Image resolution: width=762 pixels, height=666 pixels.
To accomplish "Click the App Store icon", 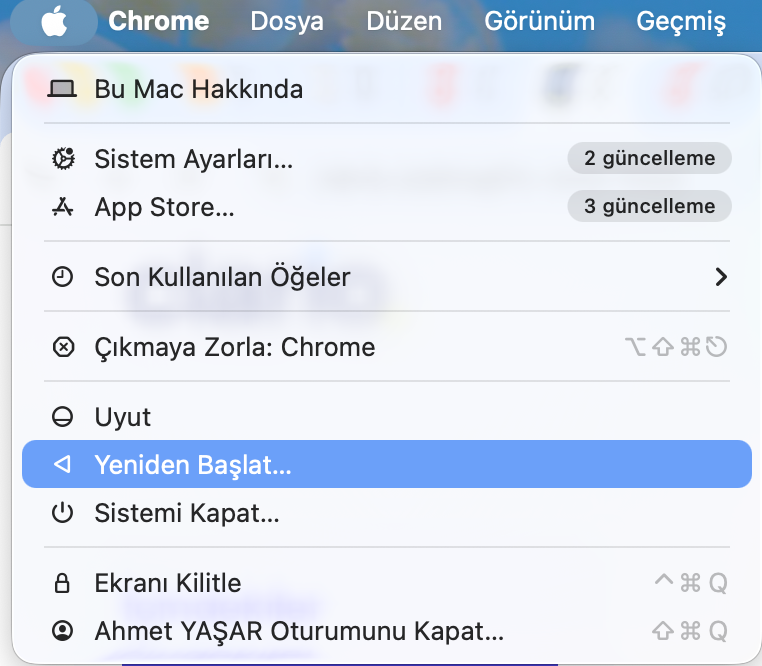I will (63, 207).
